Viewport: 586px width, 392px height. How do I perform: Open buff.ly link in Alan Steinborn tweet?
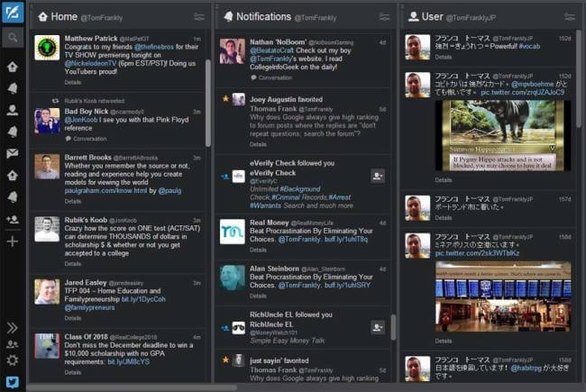pyautogui.click(x=348, y=285)
